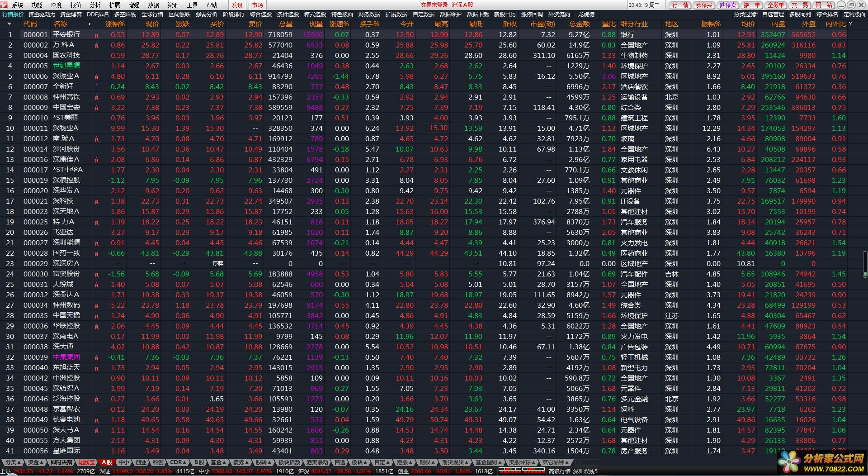Click the vertical scrollbar thumb on the right
The image size is (868, 476).
(x=865, y=263)
